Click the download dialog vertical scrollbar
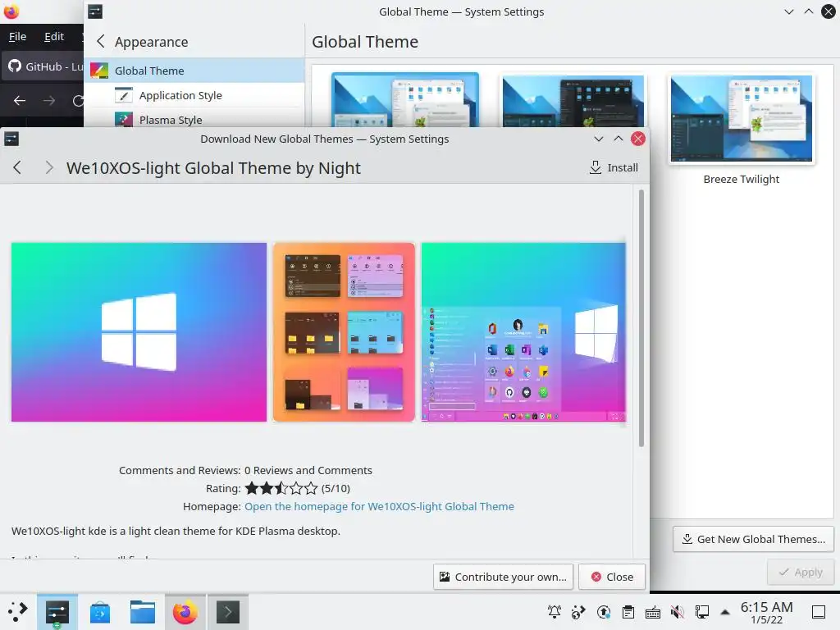Screen dimensions: 840x630 pyautogui.click(x=641, y=317)
